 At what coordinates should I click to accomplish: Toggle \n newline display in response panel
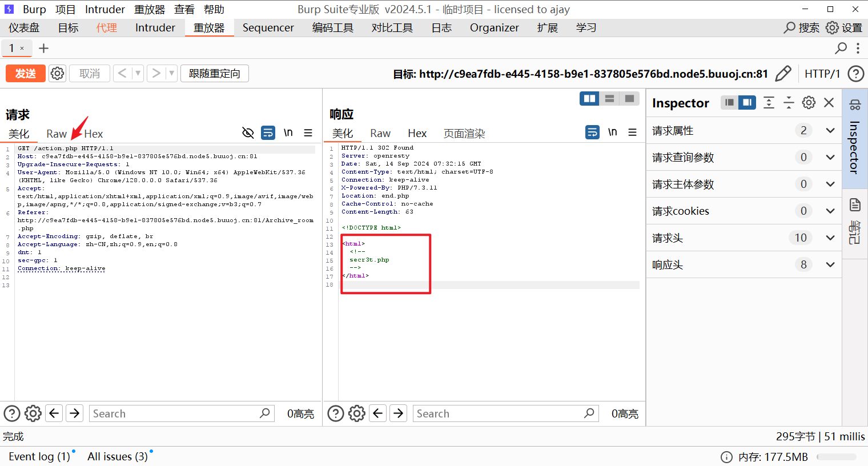pos(612,132)
